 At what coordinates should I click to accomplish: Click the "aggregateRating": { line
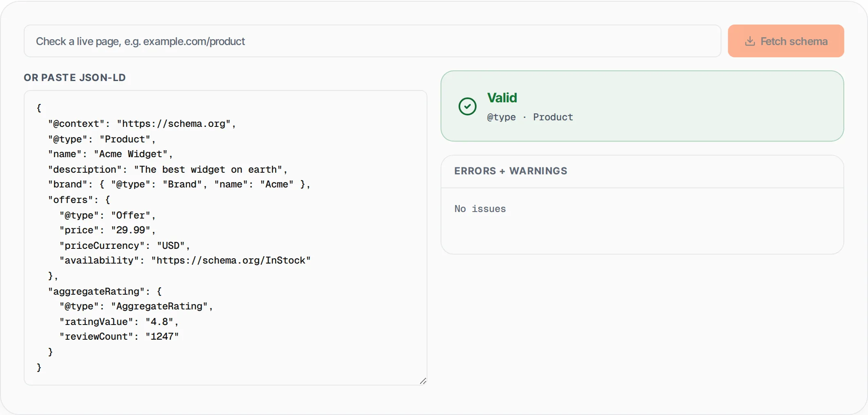click(105, 291)
